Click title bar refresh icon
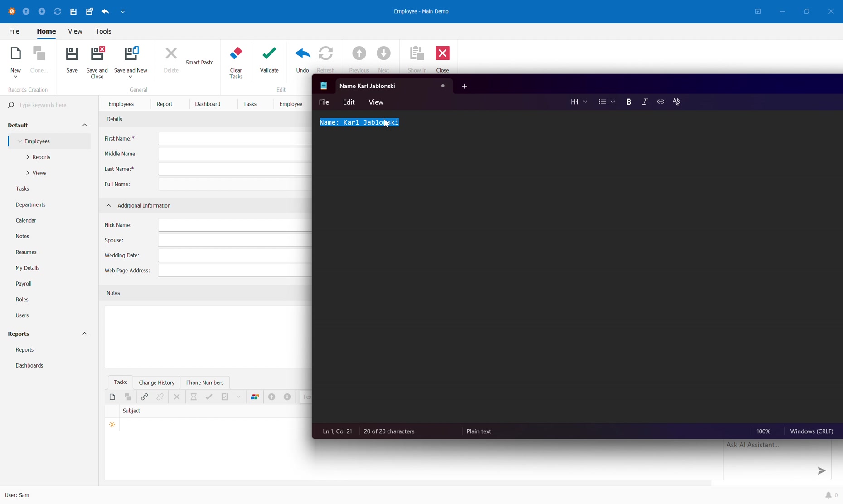The width and height of the screenshot is (843, 504). coord(58,11)
